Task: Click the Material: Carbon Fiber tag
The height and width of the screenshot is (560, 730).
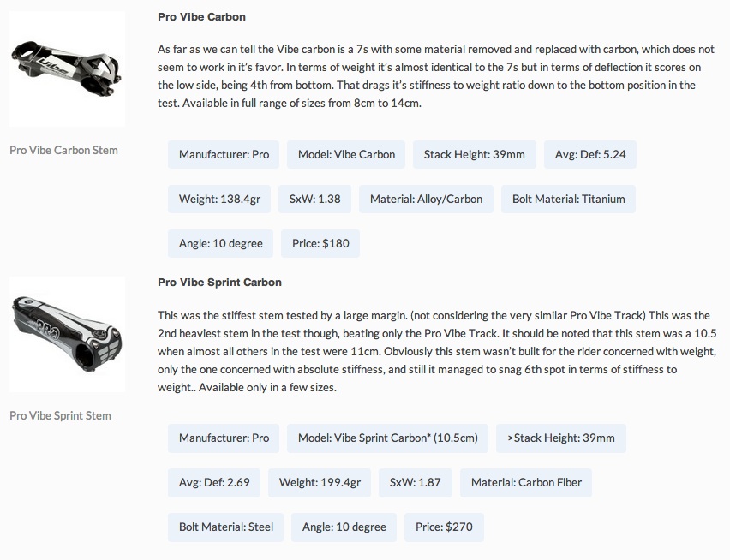Action: pos(526,482)
